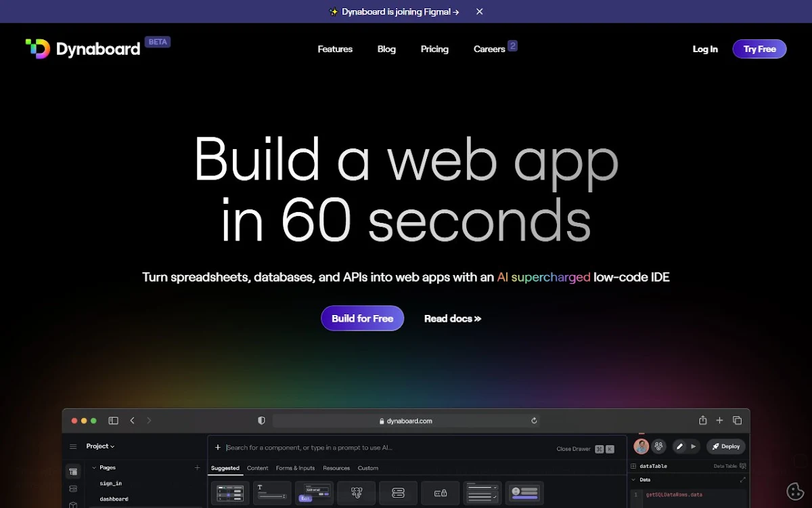Switch to edit mode pencil icon
The height and width of the screenshot is (508, 812).
tap(679, 446)
